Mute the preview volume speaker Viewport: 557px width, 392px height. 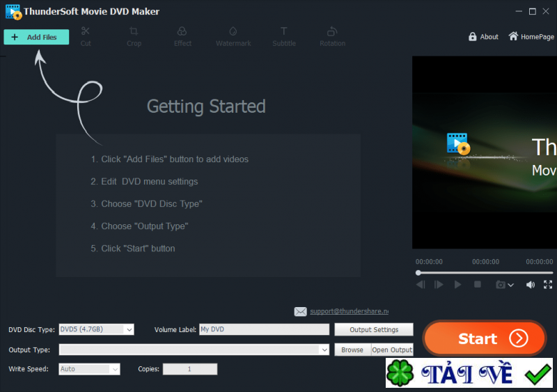[x=531, y=285]
